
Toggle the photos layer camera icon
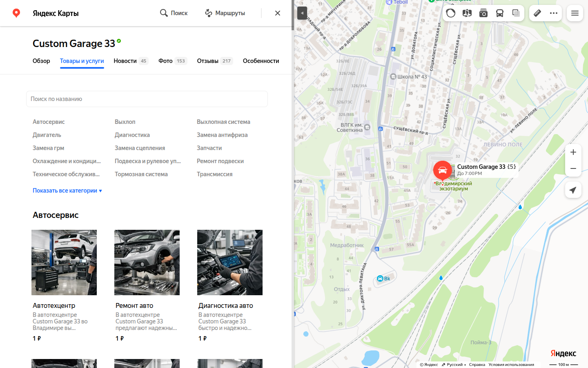[x=483, y=13]
